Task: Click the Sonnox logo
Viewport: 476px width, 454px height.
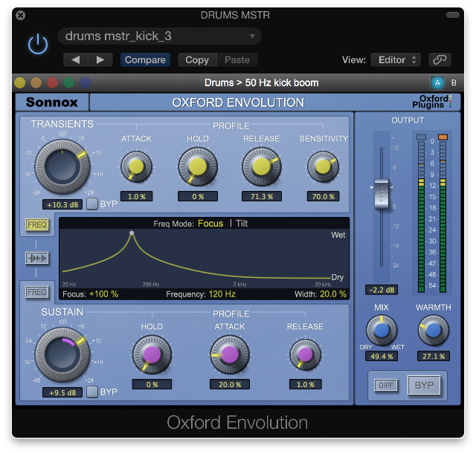Action: (52, 103)
